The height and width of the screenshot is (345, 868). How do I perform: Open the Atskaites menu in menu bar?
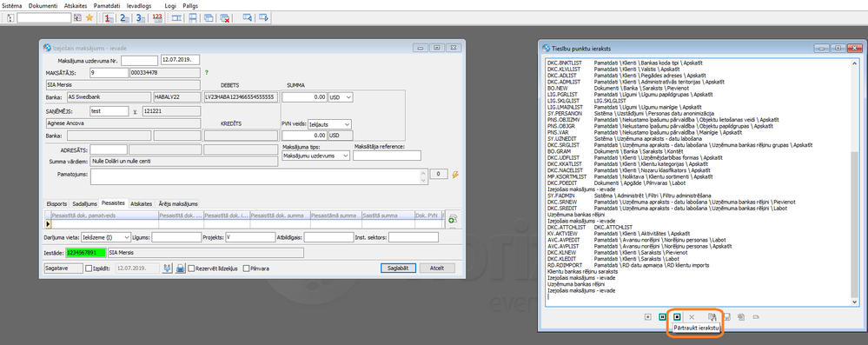(76, 5)
